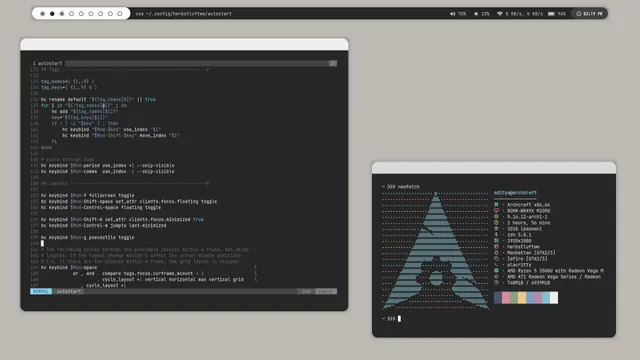
Task: Click the resolution icon beside 1920x1080
Action: point(496,241)
